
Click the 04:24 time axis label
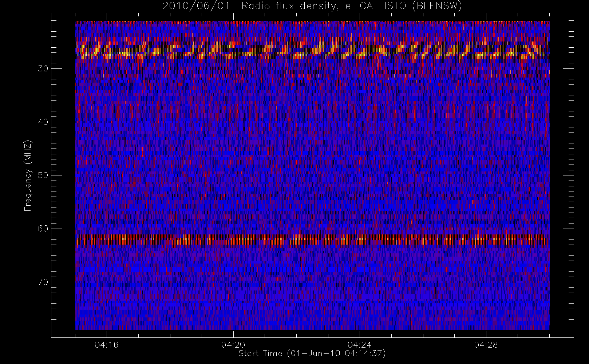coord(360,345)
